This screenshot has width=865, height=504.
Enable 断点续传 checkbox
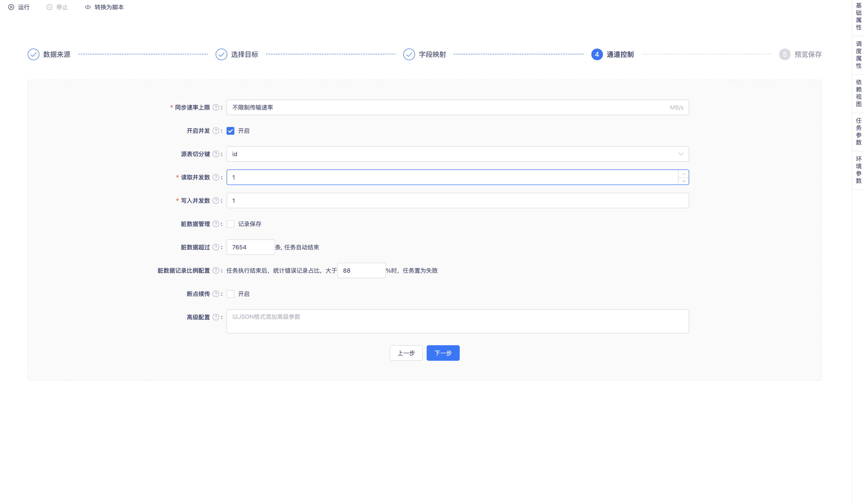tap(230, 294)
